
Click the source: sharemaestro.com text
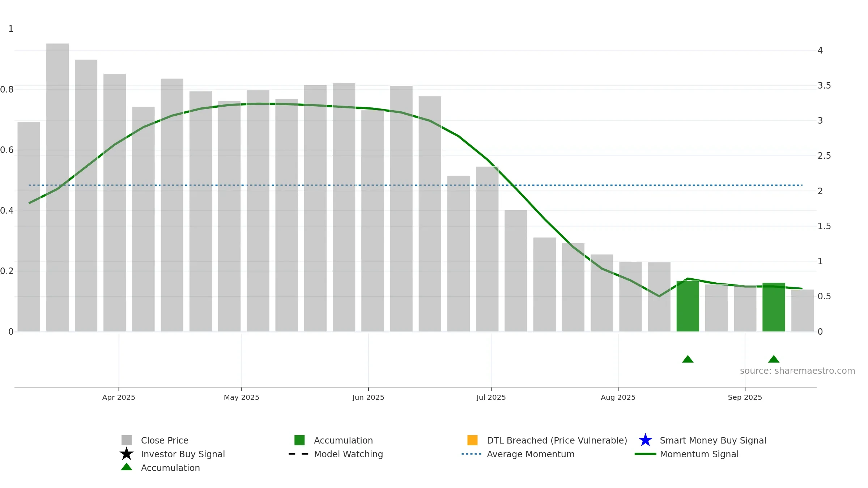[797, 371]
